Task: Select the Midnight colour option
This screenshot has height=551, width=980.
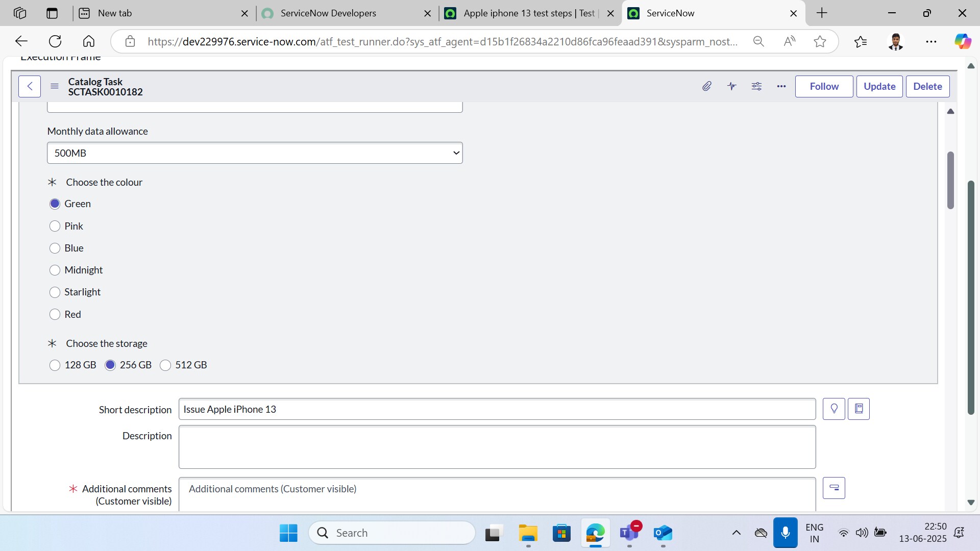Action: [x=55, y=270]
